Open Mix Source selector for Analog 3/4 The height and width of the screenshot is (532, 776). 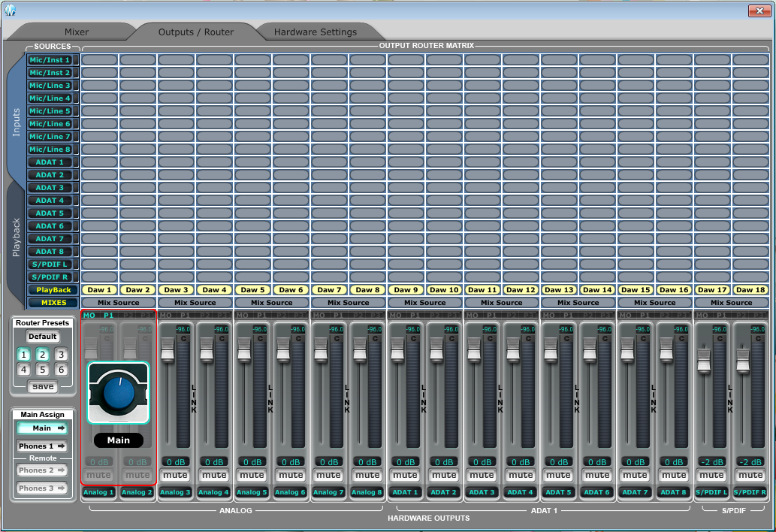point(195,303)
